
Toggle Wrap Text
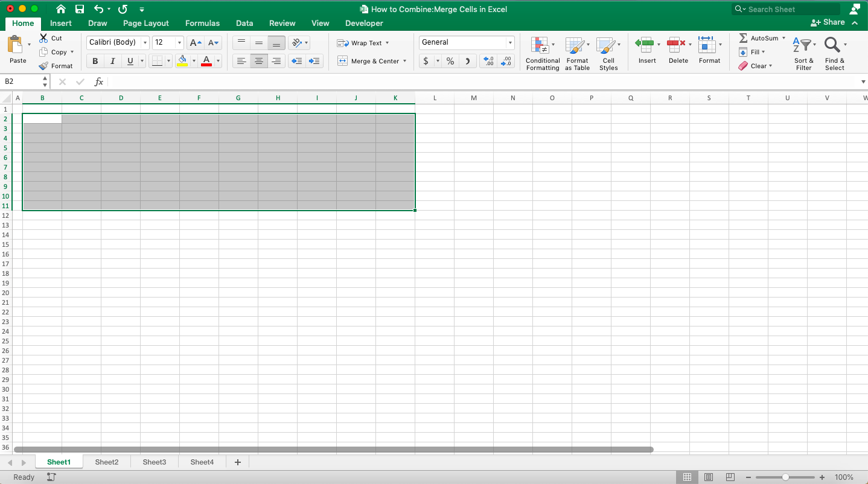coord(363,43)
